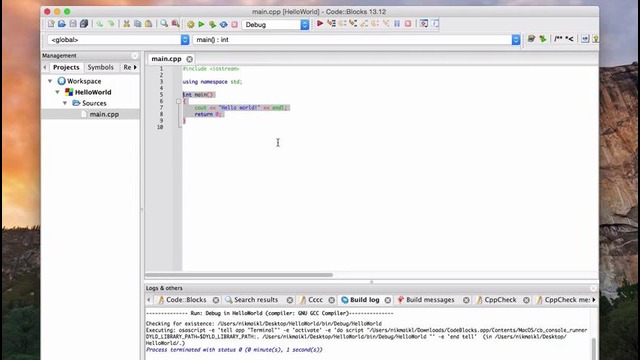Click the red Debug/Continue arrow icon
Screen dimensions: 640x360
320,24
